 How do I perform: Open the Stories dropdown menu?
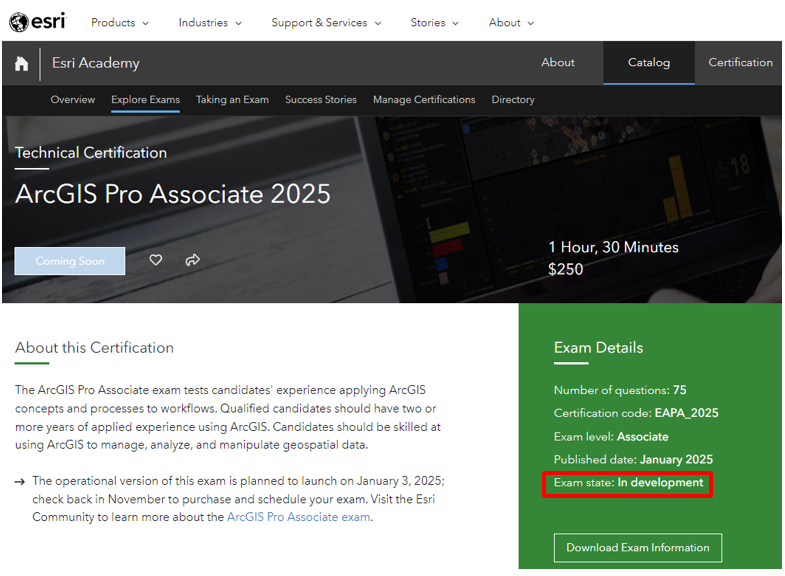click(x=435, y=22)
